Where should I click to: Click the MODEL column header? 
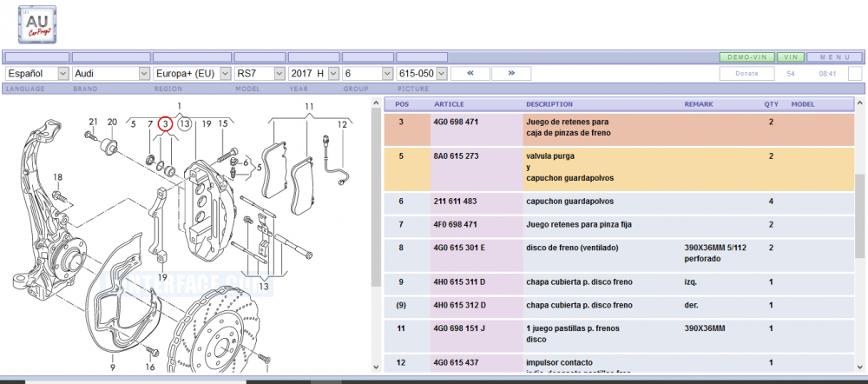click(x=803, y=104)
